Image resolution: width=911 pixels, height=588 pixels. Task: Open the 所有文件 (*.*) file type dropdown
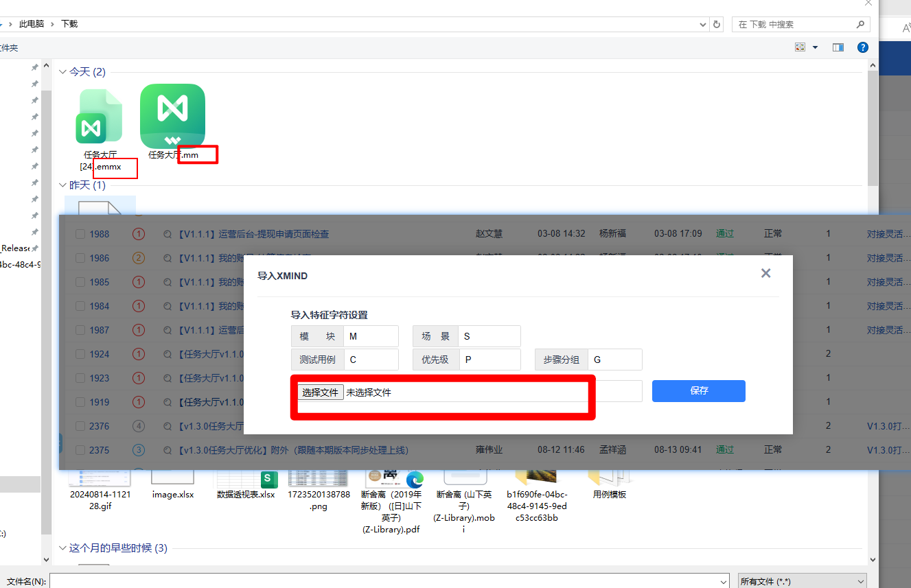802,581
